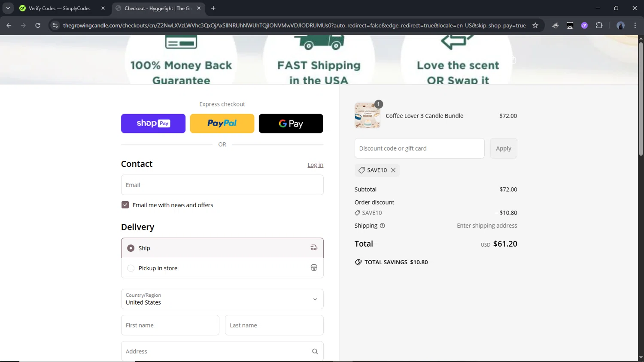Focus the Last name field

274,325
